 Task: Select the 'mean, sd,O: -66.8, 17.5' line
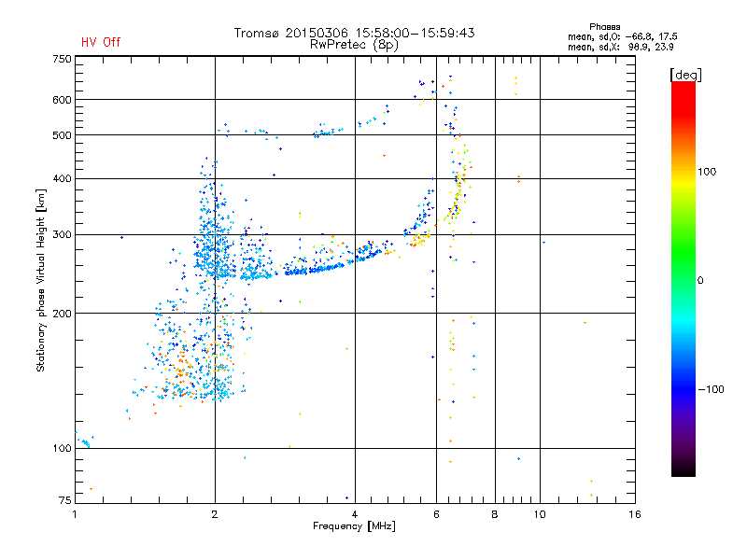coord(622,36)
